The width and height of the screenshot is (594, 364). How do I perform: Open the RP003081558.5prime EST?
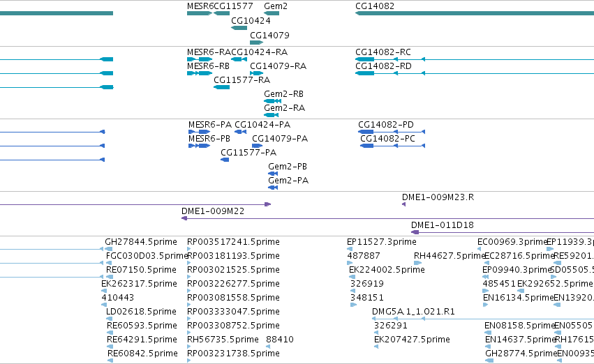(189, 305)
